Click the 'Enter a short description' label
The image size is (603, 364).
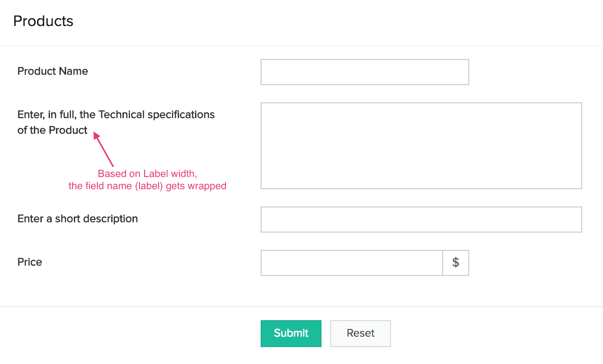tap(77, 219)
